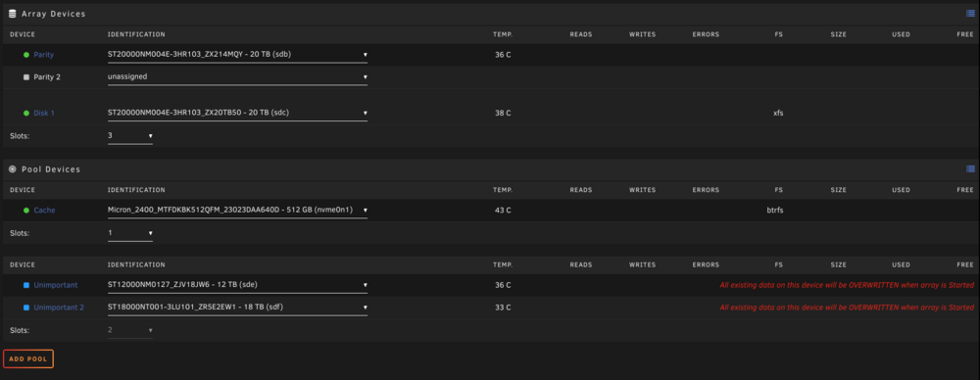This screenshot has height=380, width=980.
Task: Toggle Pool Devices list view icon
Action: (x=970, y=168)
